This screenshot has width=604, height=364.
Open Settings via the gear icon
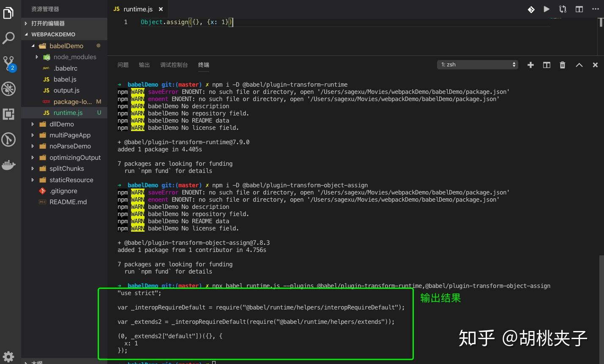point(8,356)
